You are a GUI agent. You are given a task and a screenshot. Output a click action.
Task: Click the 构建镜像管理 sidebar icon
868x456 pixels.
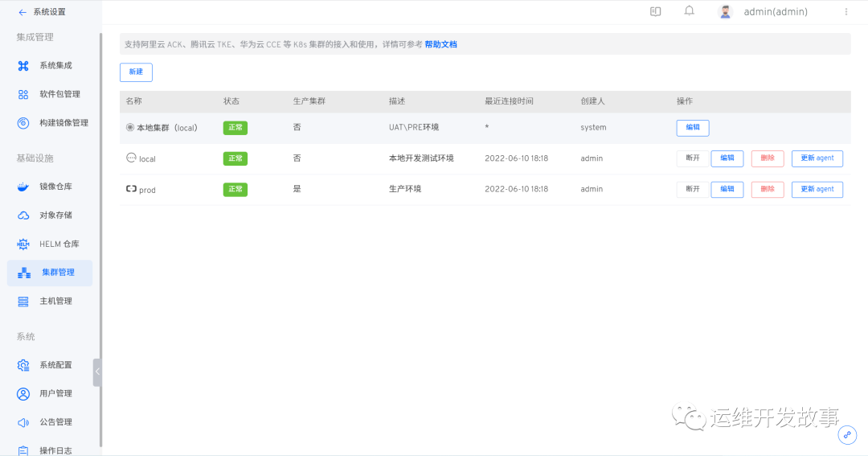point(23,123)
